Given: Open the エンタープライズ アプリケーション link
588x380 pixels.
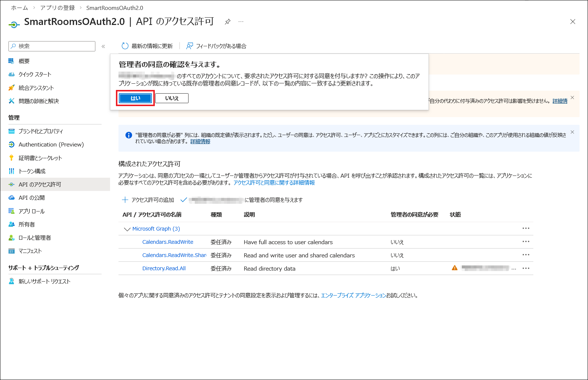Looking at the screenshot, I should 353,296.
